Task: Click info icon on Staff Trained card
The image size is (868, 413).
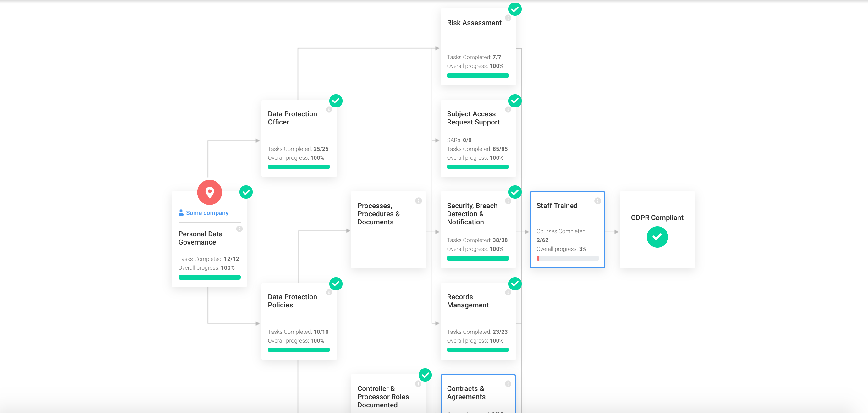Action: (x=597, y=201)
